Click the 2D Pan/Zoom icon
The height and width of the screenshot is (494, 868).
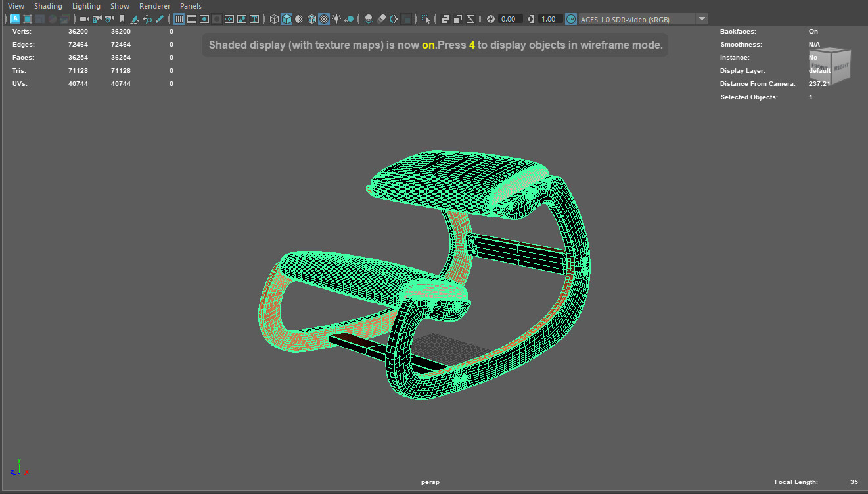point(147,19)
